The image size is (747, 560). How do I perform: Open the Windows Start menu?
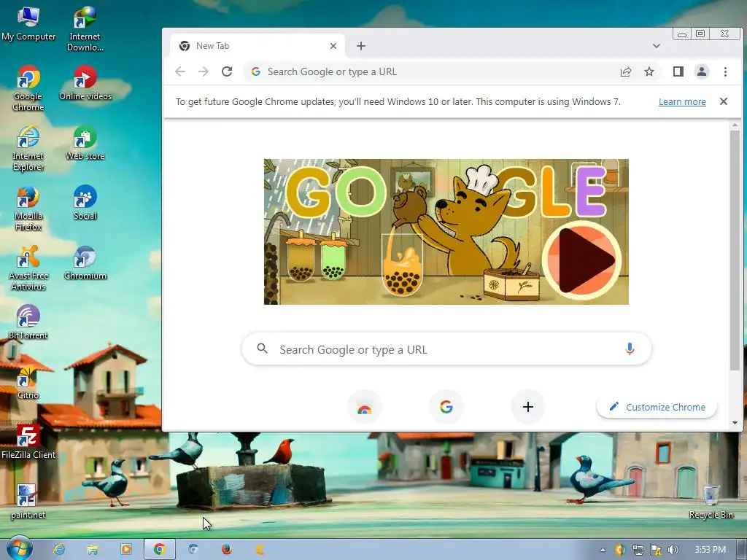(x=20, y=549)
